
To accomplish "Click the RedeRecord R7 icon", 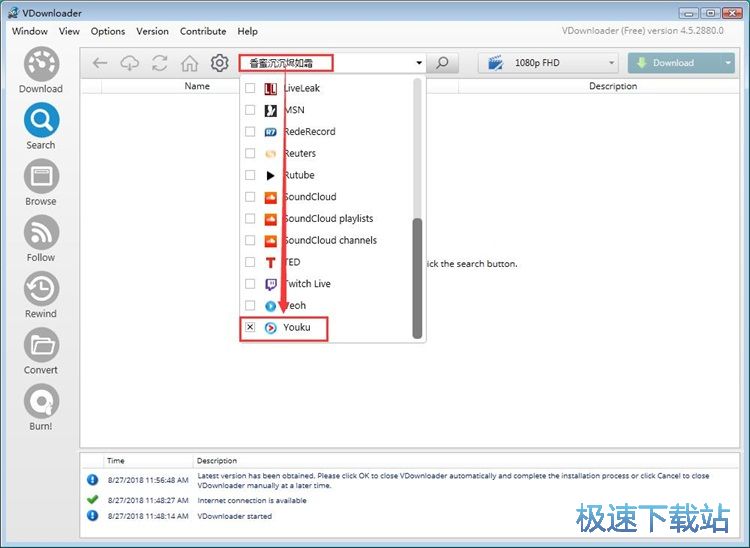I will pyautogui.click(x=271, y=132).
